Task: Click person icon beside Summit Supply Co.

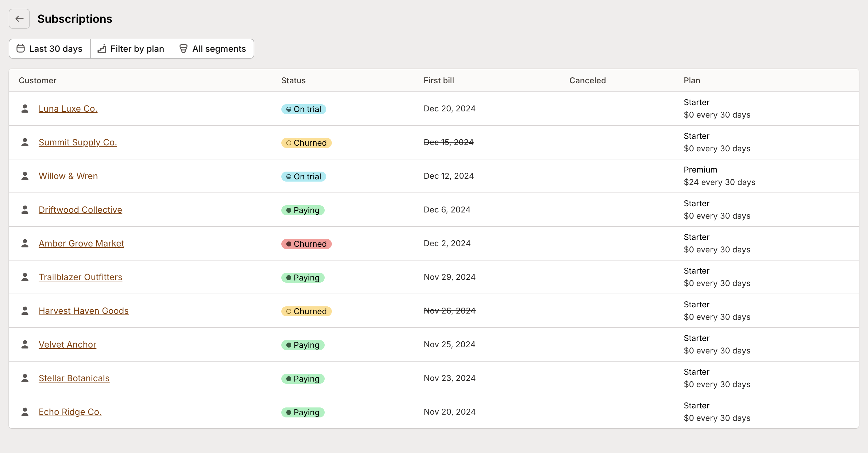Action: (25, 142)
